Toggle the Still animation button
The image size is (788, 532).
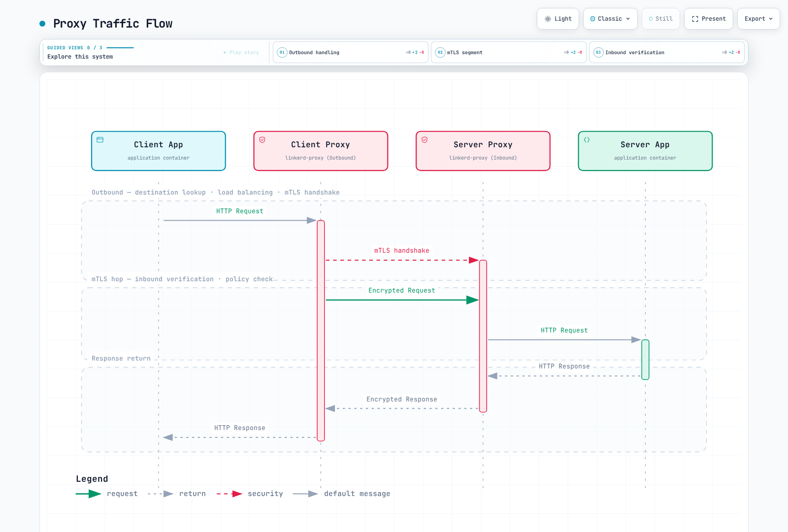tap(660, 19)
